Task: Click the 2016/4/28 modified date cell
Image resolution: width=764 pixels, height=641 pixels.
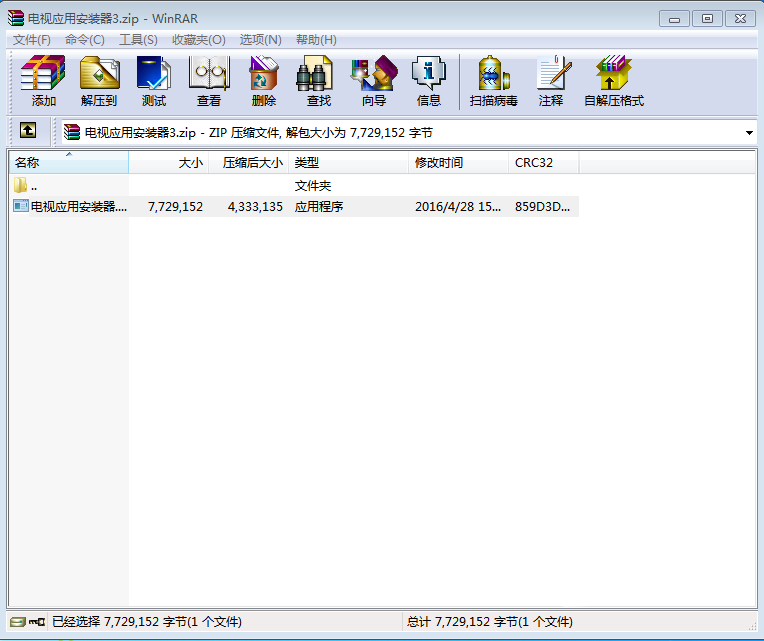Action: click(x=458, y=207)
